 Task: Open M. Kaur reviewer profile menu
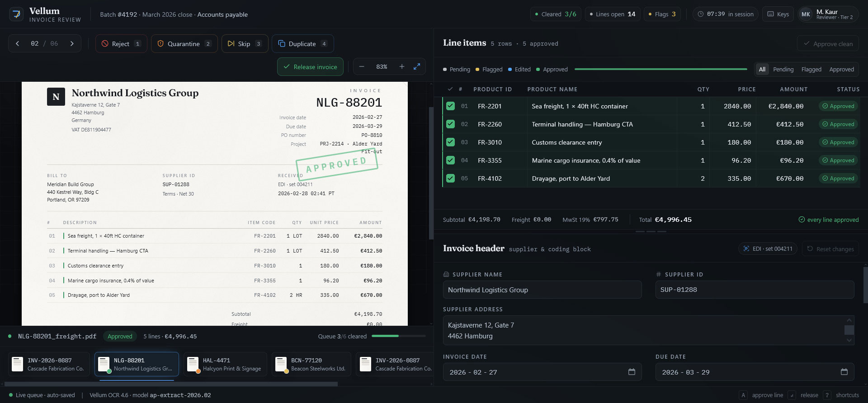[x=828, y=14]
